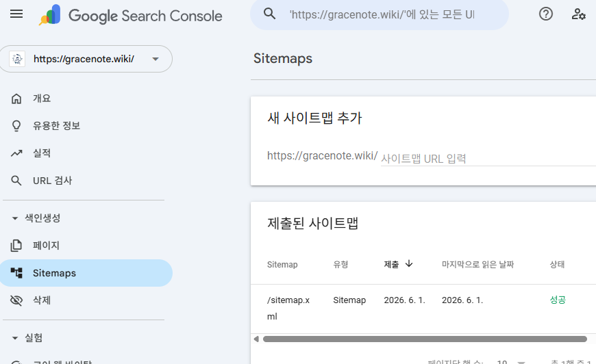The width and height of the screenshot is (596, 364).
Task: Open the hamburger main menu
Action: point(16,14)
